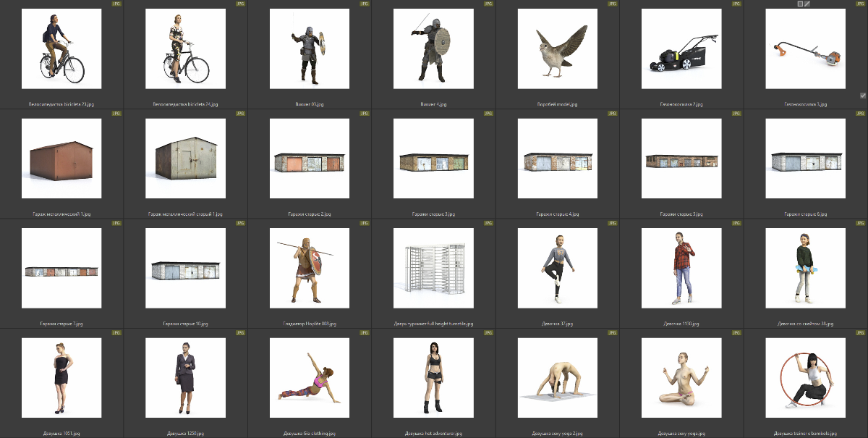868x438 pixels.
Task: Click the JPG badge on the turnstile door tile
Action: [x=488, y=223]
